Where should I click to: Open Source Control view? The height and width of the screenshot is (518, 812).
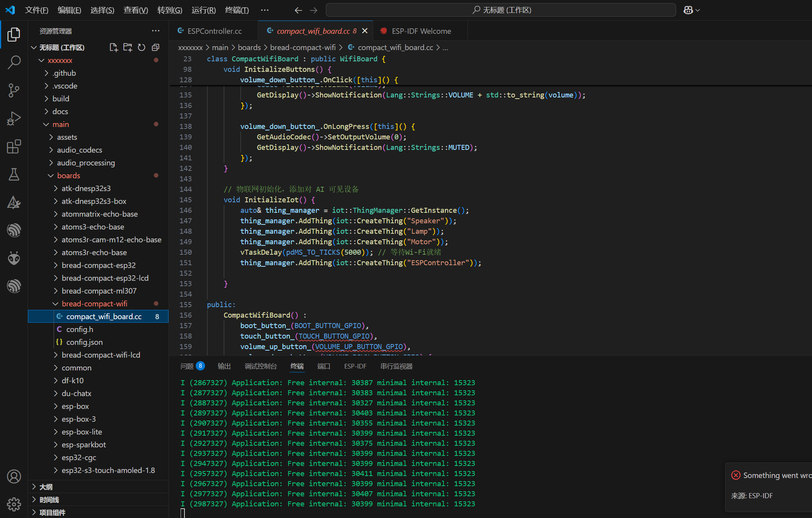14,90
